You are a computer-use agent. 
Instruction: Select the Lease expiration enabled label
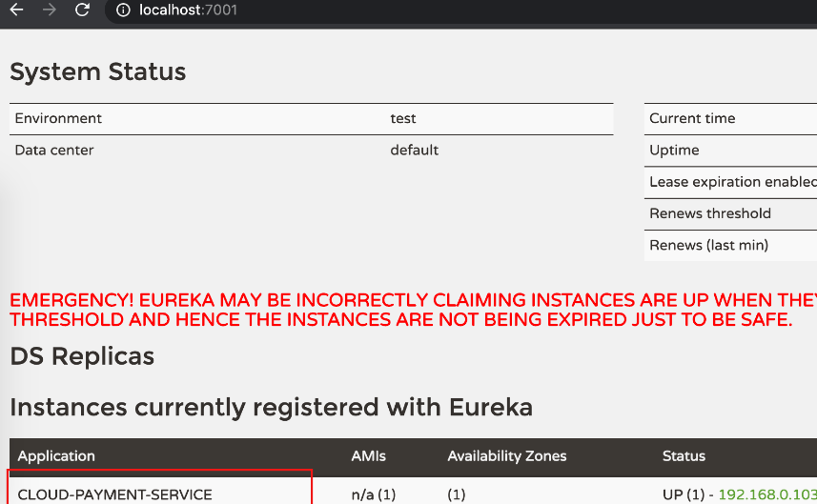(732, 182)
